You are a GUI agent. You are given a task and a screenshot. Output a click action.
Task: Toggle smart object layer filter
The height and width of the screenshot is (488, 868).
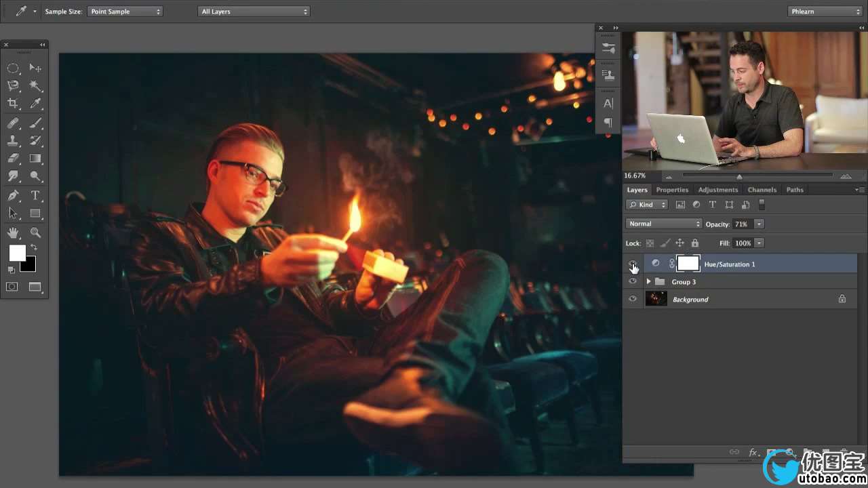tap(745, 205)
